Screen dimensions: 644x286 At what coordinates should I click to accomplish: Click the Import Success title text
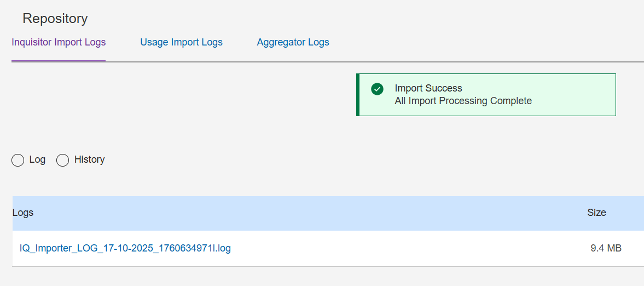428,88
